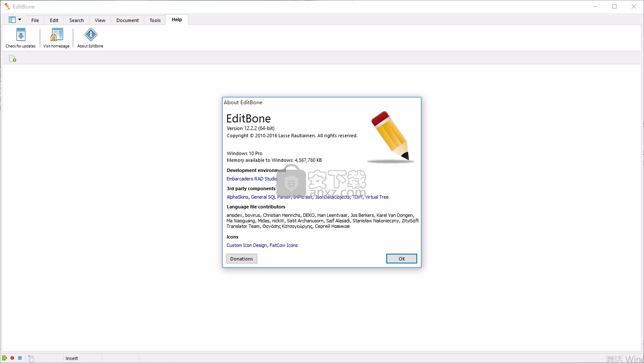Follow the TDiff link

pyautogui.click(x=358, y=197)
